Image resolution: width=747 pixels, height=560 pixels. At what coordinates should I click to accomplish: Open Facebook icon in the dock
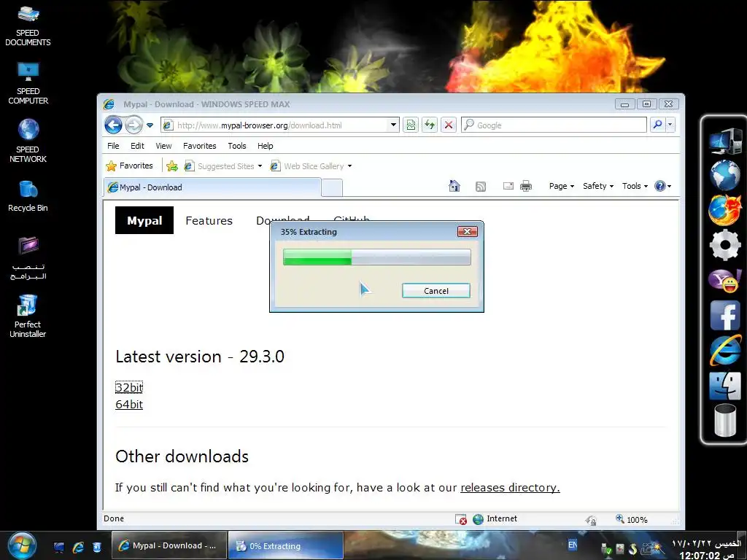[724, 315]
